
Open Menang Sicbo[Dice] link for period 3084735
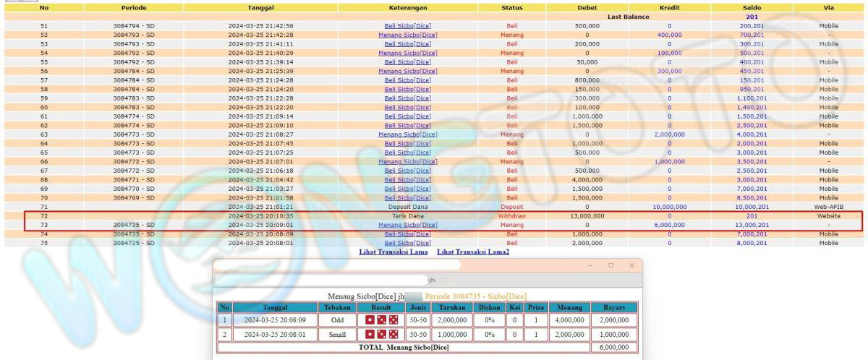click(x=407, y=225)
